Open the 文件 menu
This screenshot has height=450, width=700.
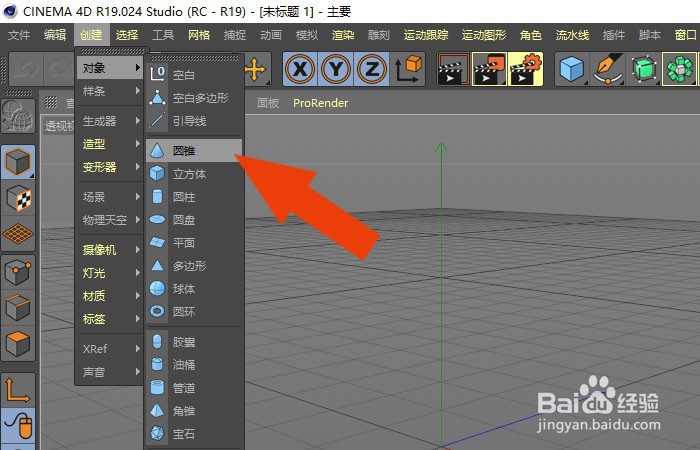point(19,35)
